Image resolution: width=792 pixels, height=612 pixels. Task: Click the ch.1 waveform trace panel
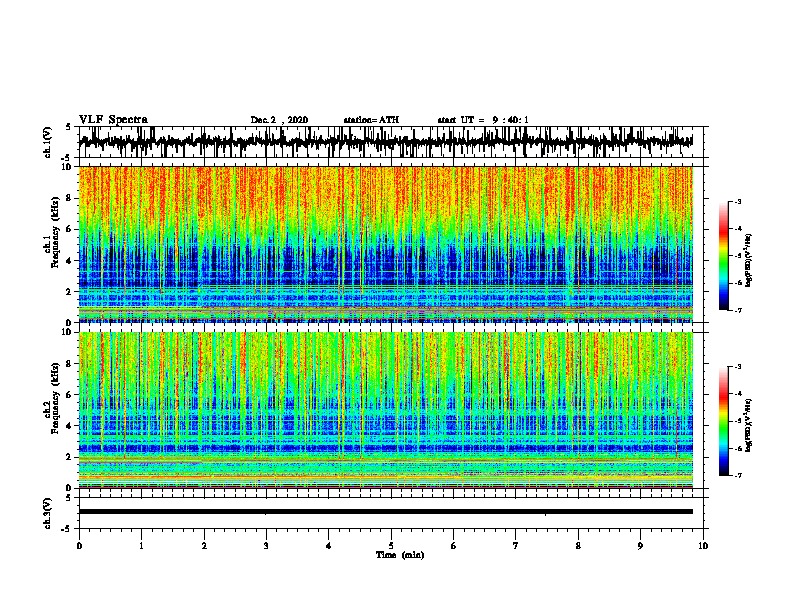click(393, 142)
